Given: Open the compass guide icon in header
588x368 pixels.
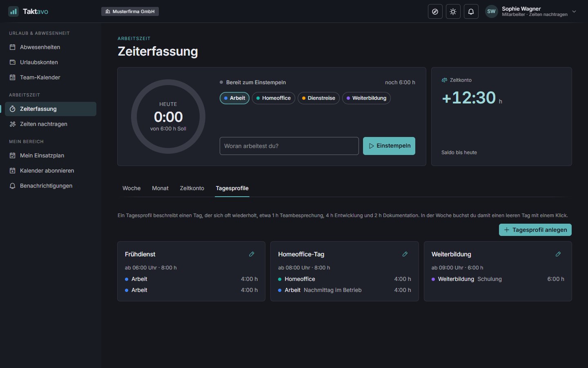Looking at the screenshot, I should coord(435,11).
